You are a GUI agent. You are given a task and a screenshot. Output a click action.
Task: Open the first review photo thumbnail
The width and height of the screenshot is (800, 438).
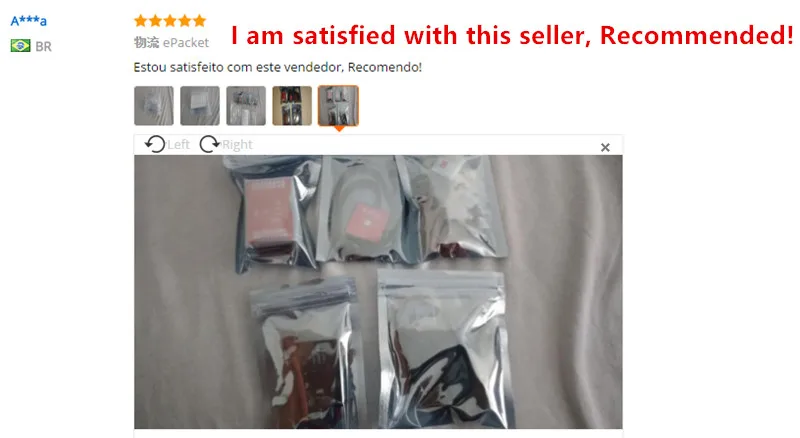(x=154, y=106)
